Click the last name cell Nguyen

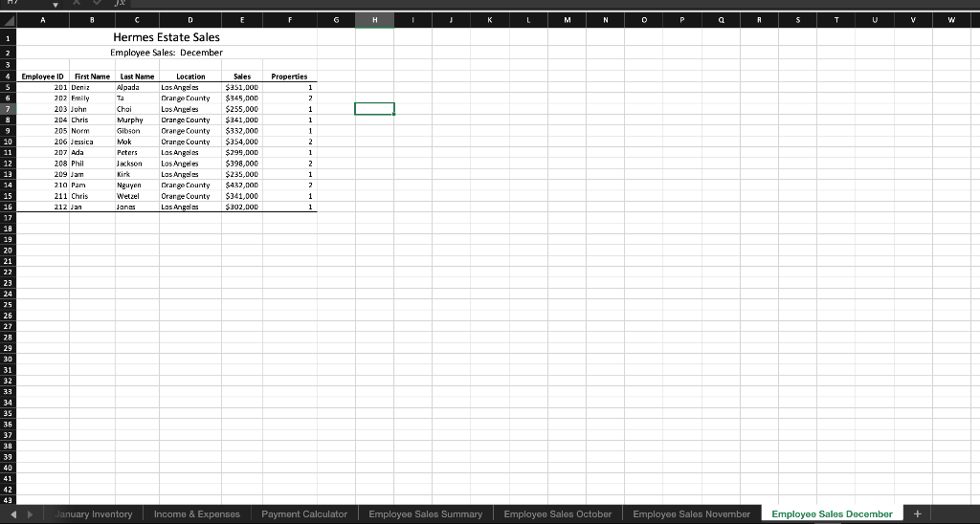point(137,185)
